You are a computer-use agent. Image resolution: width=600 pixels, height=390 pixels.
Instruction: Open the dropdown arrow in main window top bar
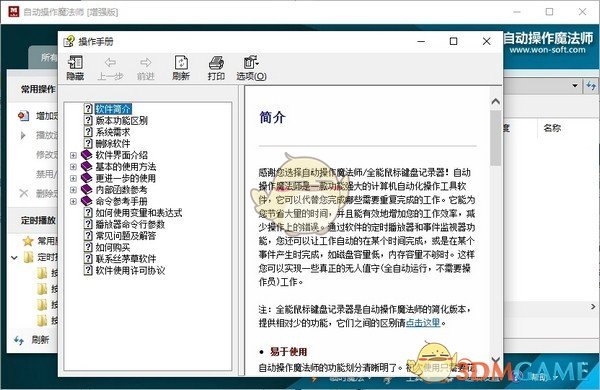pos(575,86)
